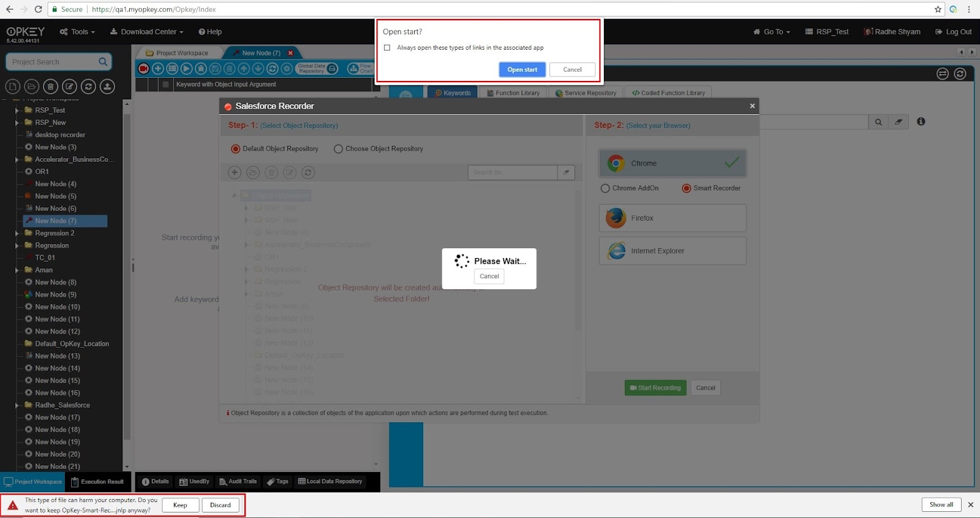Viewport: 980px width, 518px height.
Task: Open the Tools dropdown menu
Action: tap(77, 32)
